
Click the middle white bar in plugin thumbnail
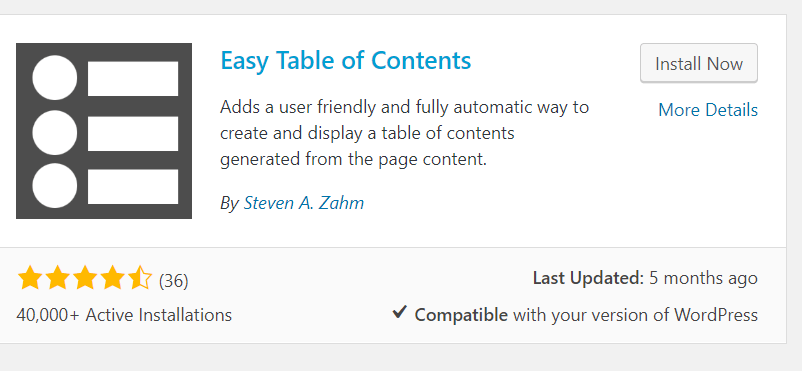133,133
